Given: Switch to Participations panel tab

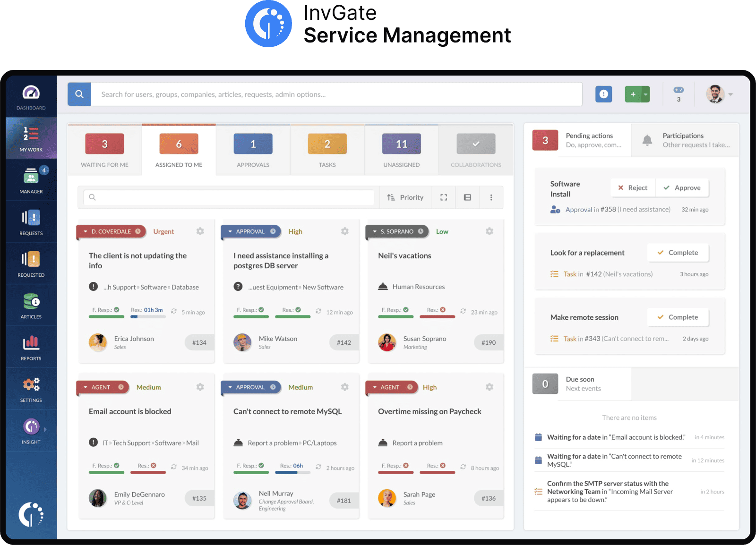Looking at the screenshot, I should click(x=685, y=140).
